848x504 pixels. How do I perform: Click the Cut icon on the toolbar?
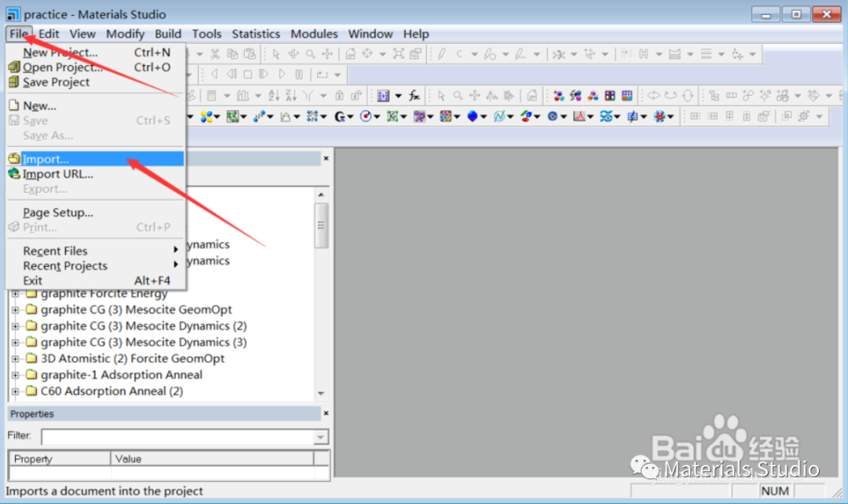[x=216, y=54]
